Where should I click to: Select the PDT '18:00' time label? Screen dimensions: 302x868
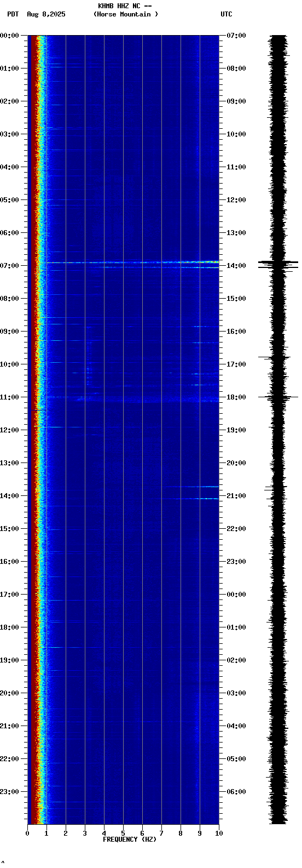[x=9, y=627]
